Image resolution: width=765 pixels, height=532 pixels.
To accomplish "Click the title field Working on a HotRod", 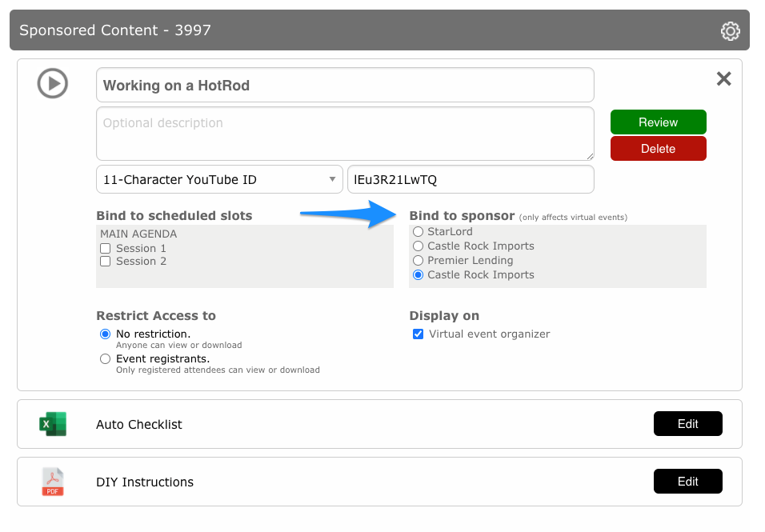I will point(345,85).
